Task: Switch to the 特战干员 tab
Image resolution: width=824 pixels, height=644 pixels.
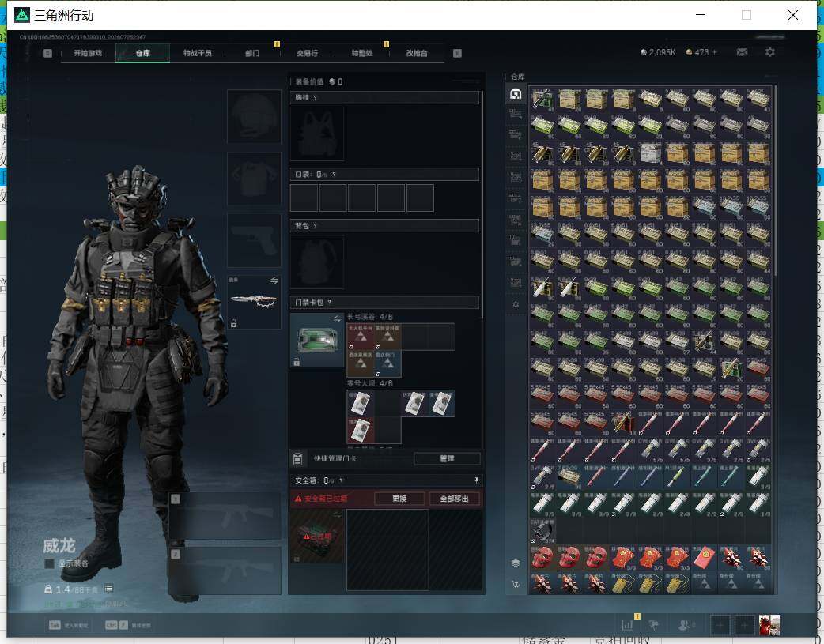Action: tap(198, 53)
